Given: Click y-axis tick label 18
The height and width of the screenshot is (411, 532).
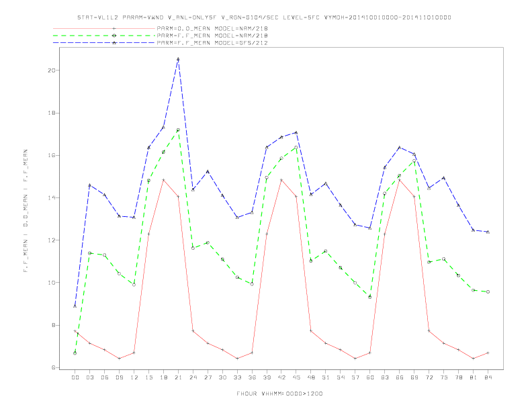Looking at the screenshot, I should [51, 113].
